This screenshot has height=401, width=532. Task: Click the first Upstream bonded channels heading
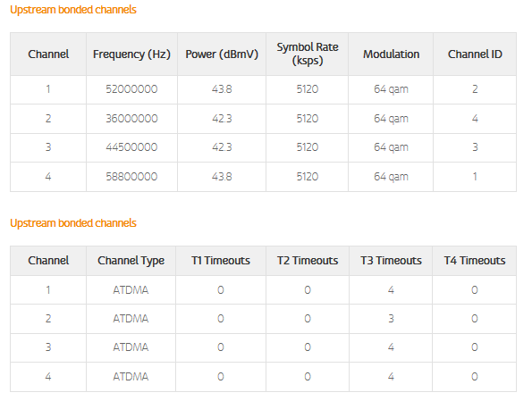click(x=73, y=10)
